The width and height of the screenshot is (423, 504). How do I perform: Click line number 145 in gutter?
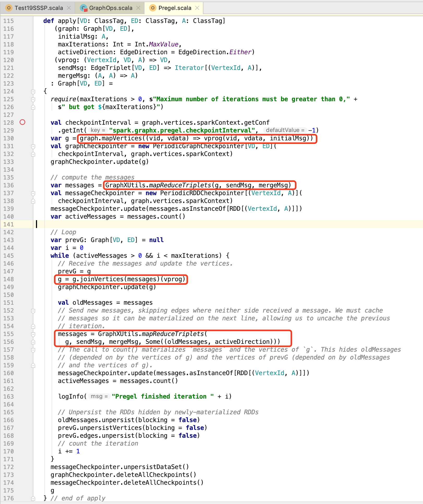[x=8, y=256]
